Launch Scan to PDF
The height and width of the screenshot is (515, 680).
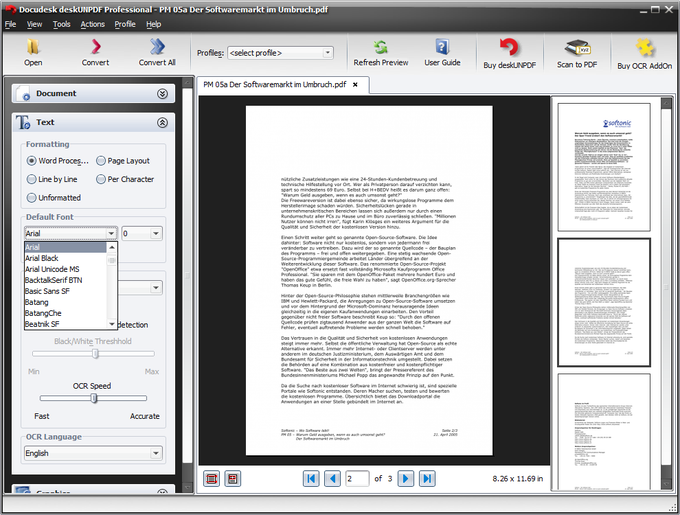[x=577, y=48]
